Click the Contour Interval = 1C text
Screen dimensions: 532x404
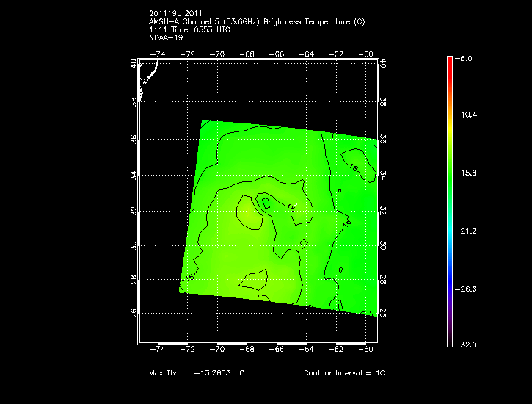pos(344,373)
